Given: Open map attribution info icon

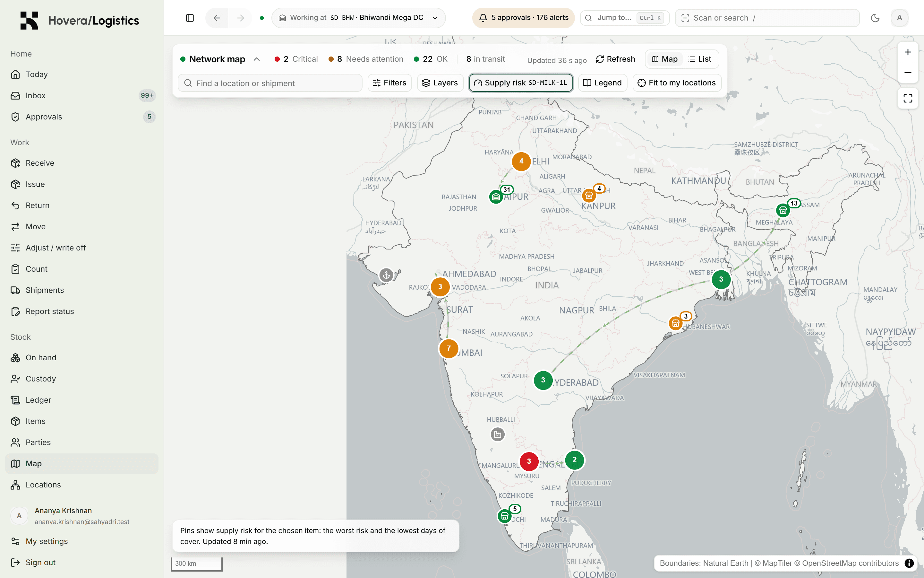Looking at the screenshot, I should tap(909, 563).
